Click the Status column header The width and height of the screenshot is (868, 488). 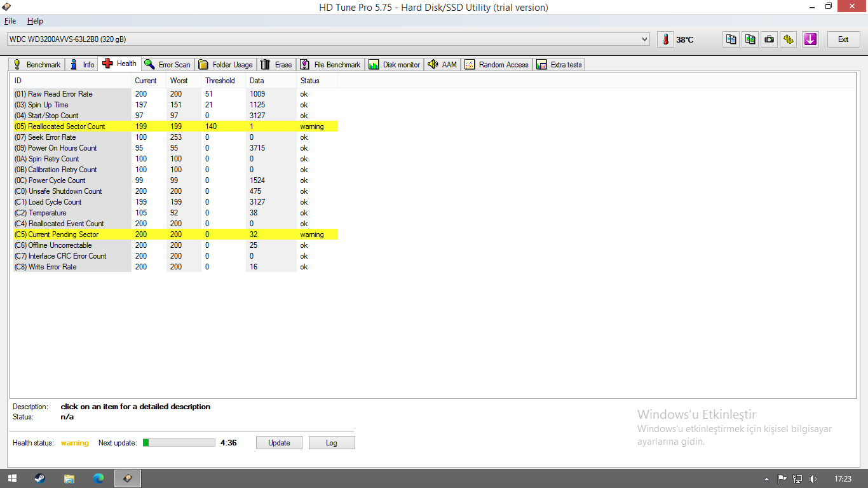(317, 81)
